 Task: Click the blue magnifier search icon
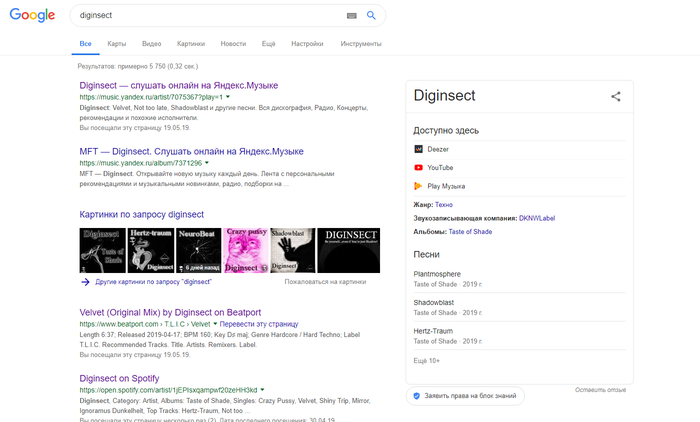[371, 16]
